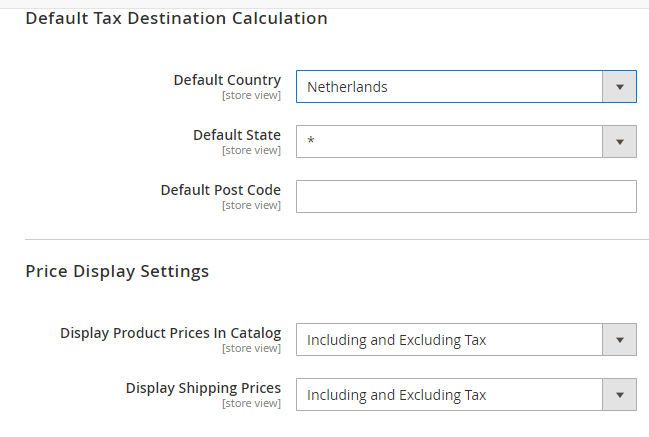Viewport: 649px width, 437px height.
Task: Open the Display Shipping Prices select box
Action: point(450,395)
